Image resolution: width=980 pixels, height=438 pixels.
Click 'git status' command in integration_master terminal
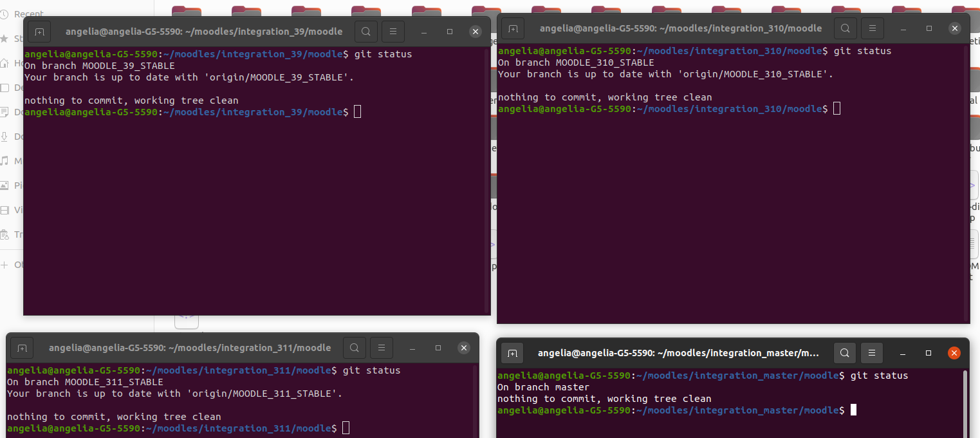coord(880,376)
